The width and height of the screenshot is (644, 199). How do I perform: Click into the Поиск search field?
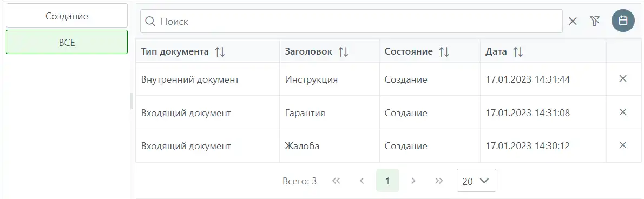pyautogui.click(x=352, y=21)
